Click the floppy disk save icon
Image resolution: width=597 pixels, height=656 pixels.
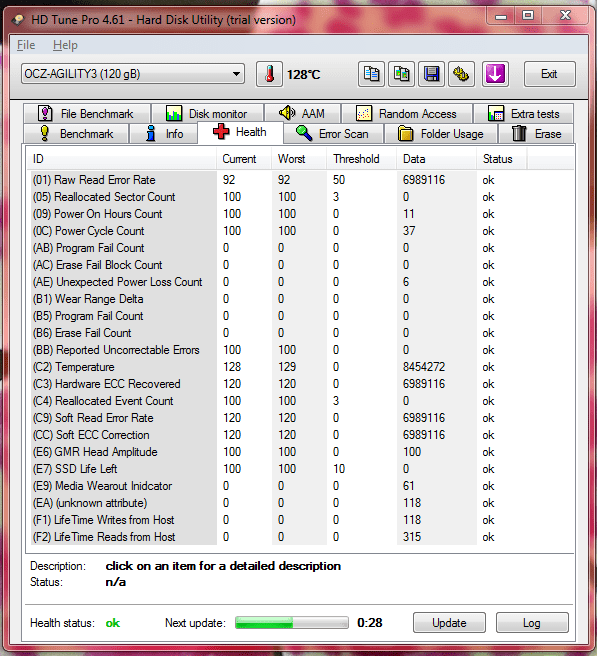(431, 74)
